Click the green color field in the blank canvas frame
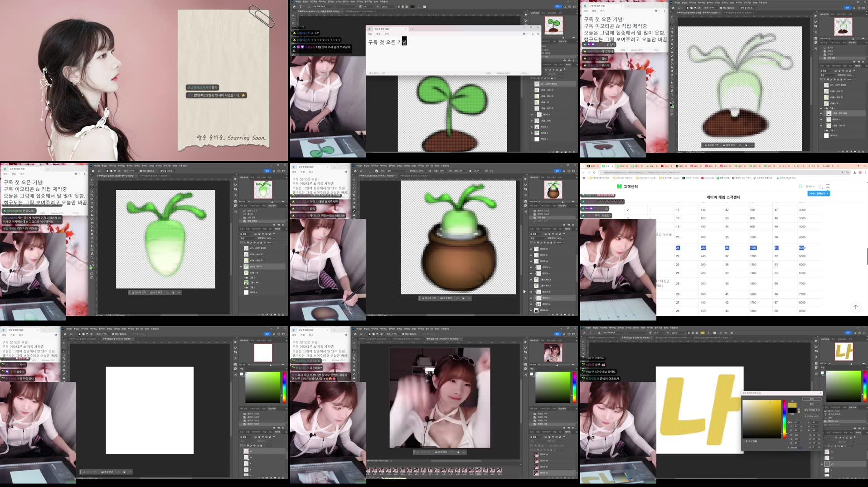868x487 pixels. 263,387
